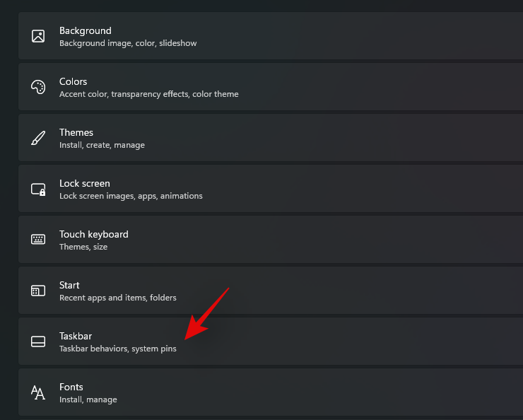Click "Taskbar behaviors, system pins" description

coord(118,349)
